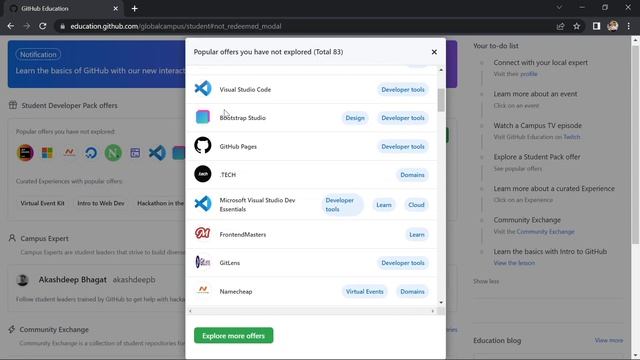The width and height of the screenshot is (640, 360).
Task: Select the Domains tag for Namecheap
Action: pyautogui.click(x=412, y=291)
